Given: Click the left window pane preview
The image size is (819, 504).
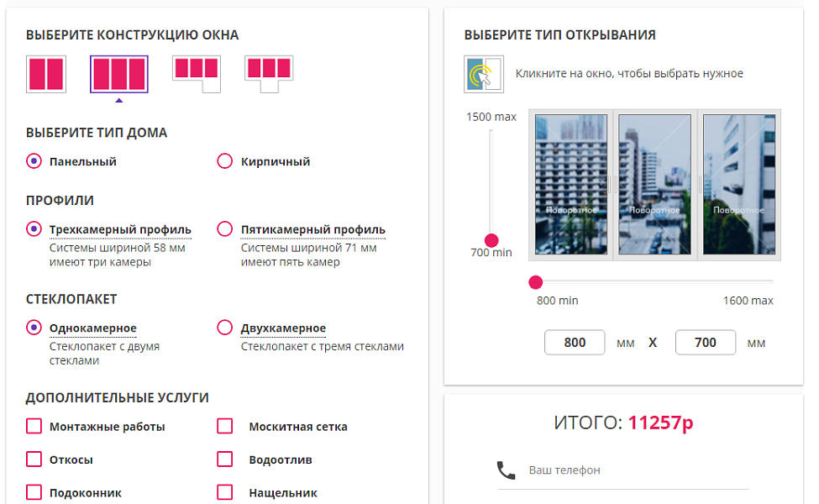Looking at the screenshot, I should coord(571,184).
